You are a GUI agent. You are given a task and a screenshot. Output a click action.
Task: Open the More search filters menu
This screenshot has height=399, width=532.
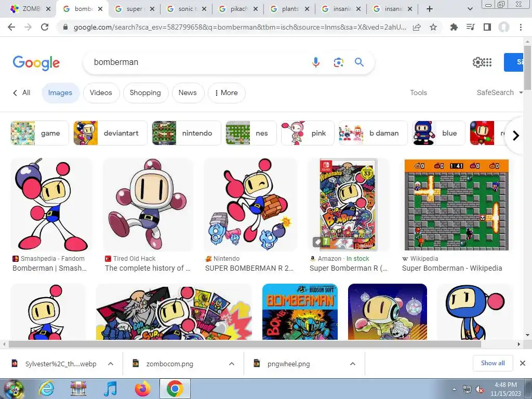227,92
